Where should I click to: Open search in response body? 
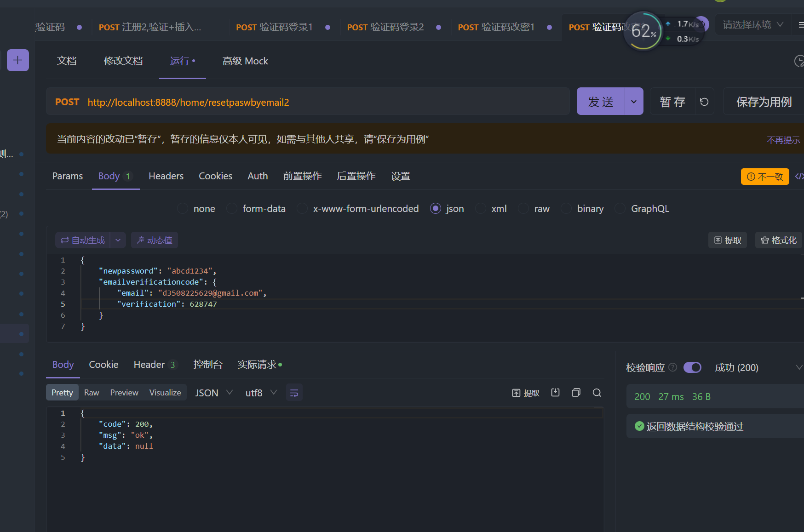click(x=597, y=393)
